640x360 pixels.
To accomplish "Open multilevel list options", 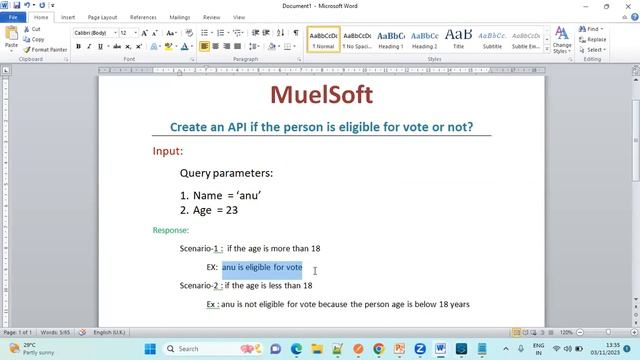I will 237,33.
